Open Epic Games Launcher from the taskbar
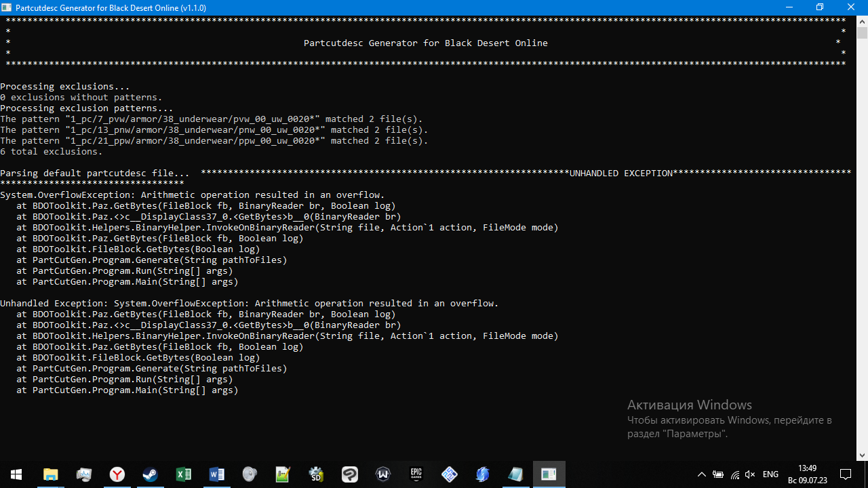 416,474
